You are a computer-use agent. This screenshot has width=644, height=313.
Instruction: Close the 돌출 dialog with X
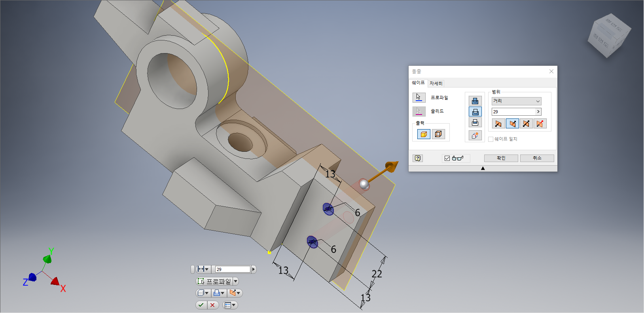tap(551, 71)
